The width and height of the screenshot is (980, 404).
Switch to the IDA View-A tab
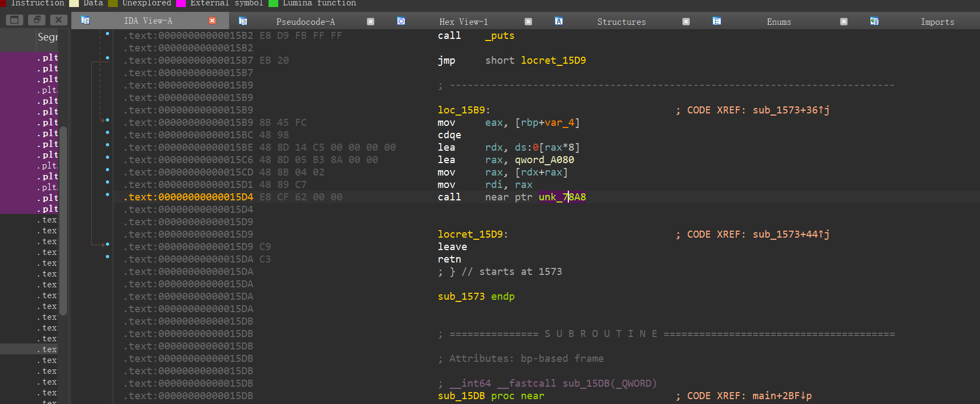coord(148,21)
